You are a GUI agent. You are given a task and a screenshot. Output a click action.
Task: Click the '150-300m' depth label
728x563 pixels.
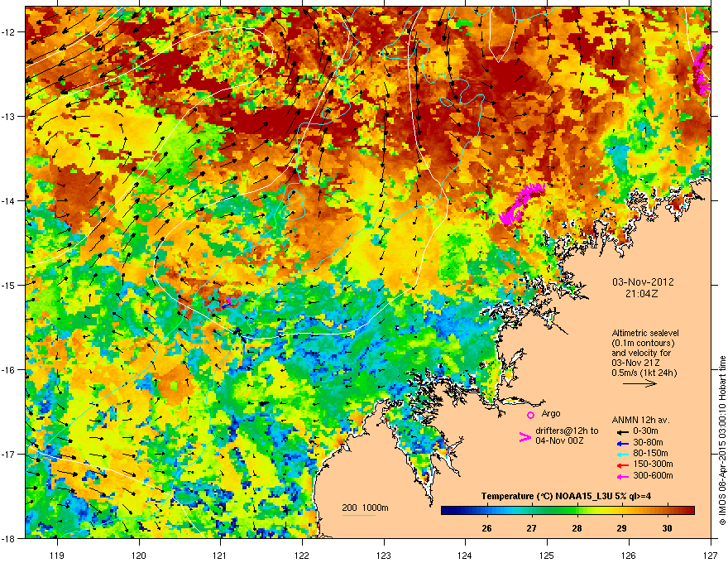pyautogui.click(x=653, y=464)
